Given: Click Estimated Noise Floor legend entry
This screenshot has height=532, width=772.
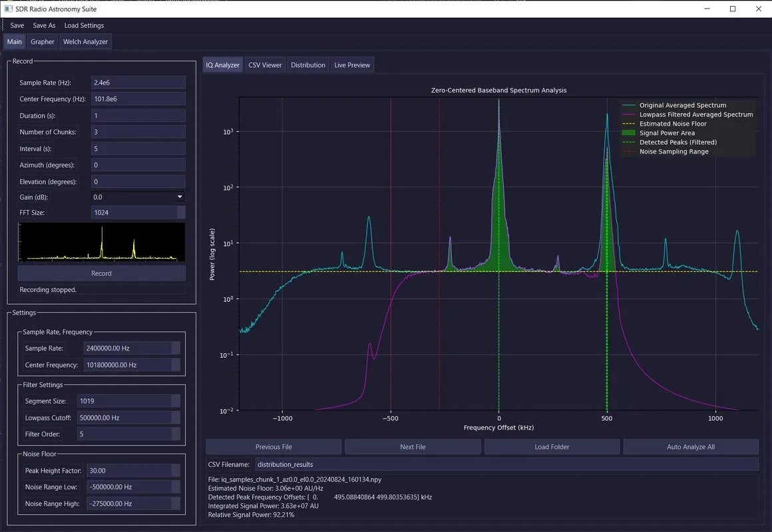Looking at the screenshot, I should point(665,124).
